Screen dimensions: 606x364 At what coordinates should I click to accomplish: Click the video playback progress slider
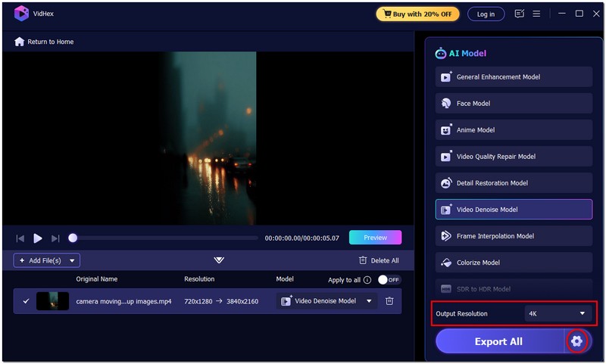(x=164, y=238)
